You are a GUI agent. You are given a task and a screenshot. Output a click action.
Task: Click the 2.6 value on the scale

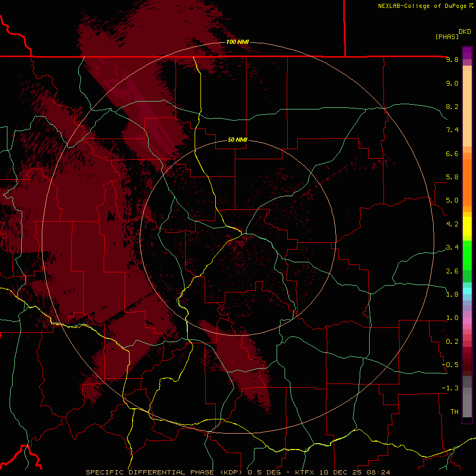coord(452,271)
